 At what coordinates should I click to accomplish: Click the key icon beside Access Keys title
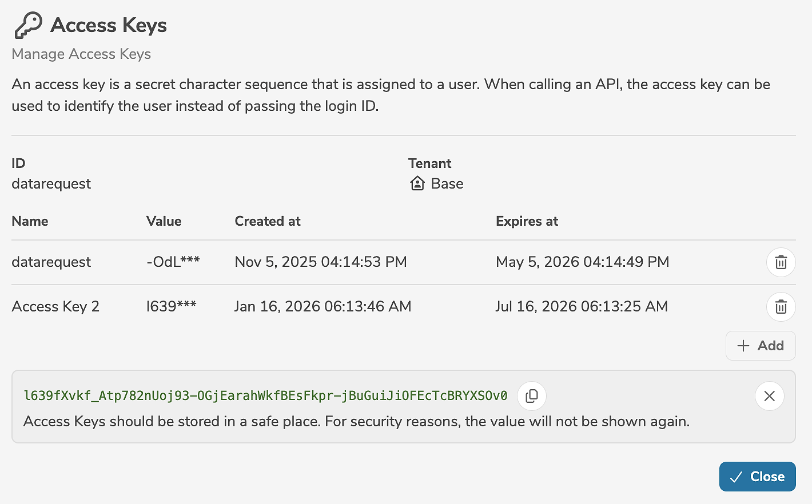coord(28,25)
